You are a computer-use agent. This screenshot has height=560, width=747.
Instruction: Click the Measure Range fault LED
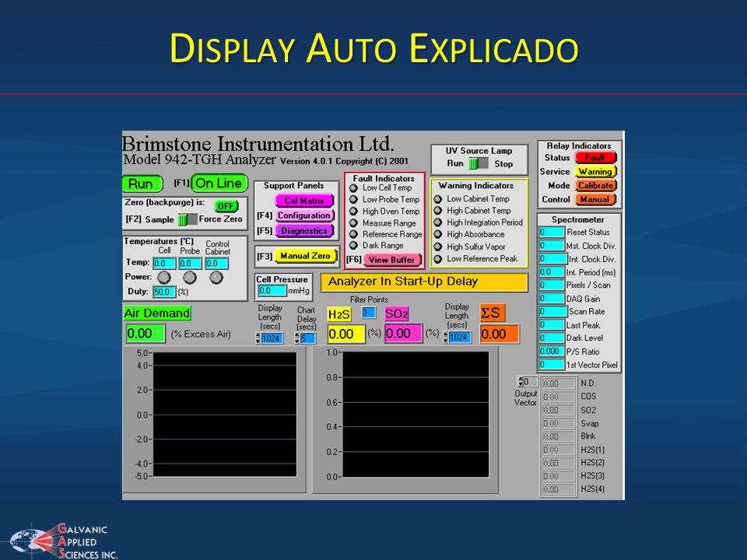(353, 222)
